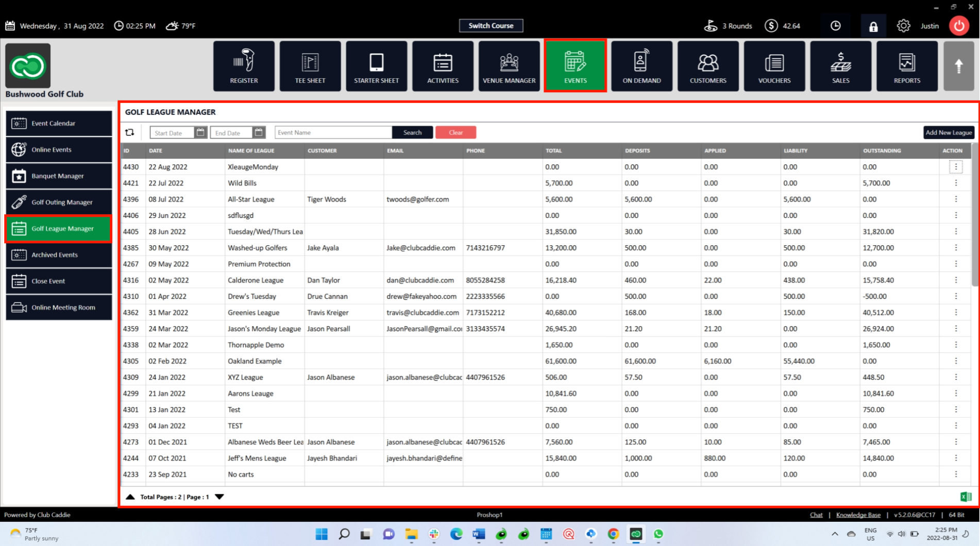Click the red power button
The height and width of the screenshot is (546, 980).
(959, 26)
